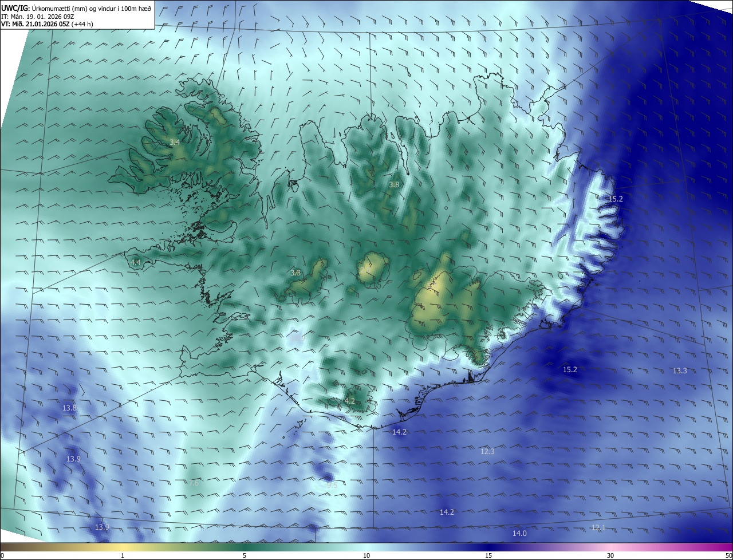Click the 15 tick label on the color scale
733x560 pixels.
coord(488,555)
